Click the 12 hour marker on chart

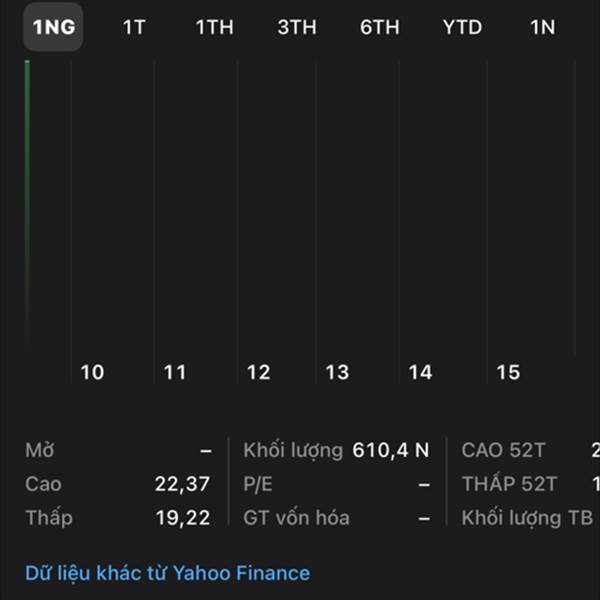point(258,372)
